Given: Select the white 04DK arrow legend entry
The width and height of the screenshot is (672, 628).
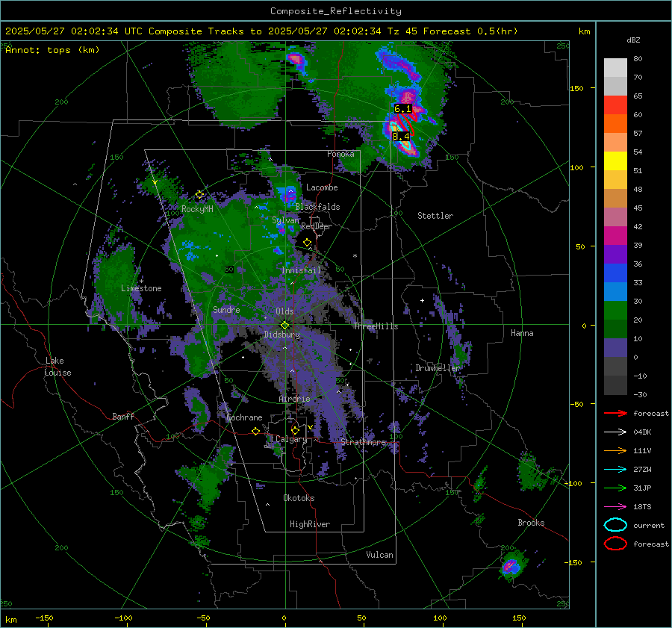Looking at the screenshot, I should click(x=615, y=432).
